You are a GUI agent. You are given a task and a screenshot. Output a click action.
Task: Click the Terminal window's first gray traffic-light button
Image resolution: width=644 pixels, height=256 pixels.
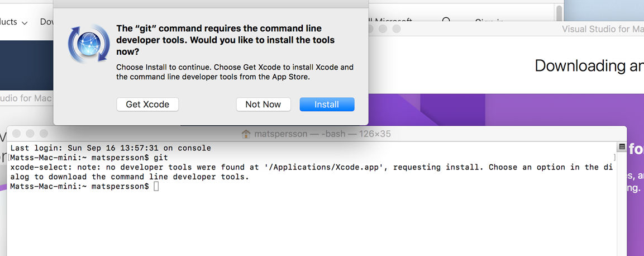pos(16,134)
